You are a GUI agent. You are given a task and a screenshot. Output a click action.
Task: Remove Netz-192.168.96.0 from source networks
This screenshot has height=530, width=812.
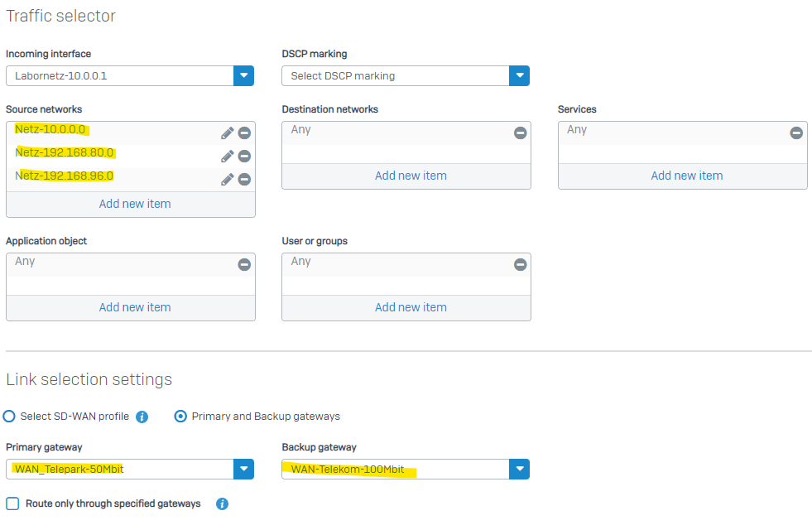click(x=244, y=179)
